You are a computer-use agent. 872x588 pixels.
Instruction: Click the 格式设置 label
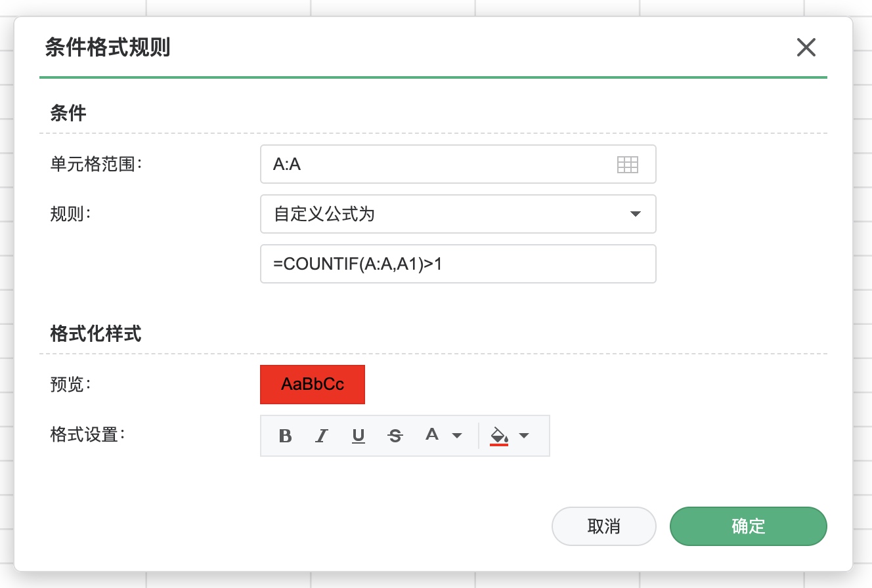click(87, 434)
